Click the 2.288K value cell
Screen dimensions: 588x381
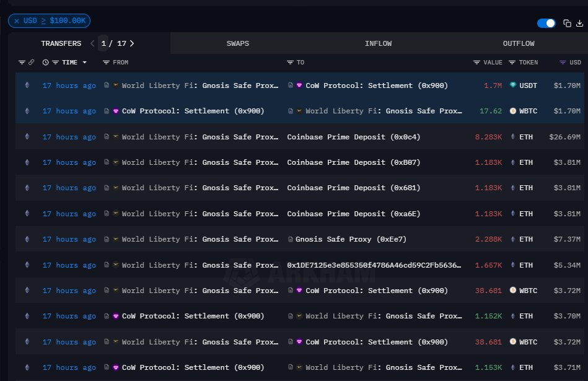[488, 239]
